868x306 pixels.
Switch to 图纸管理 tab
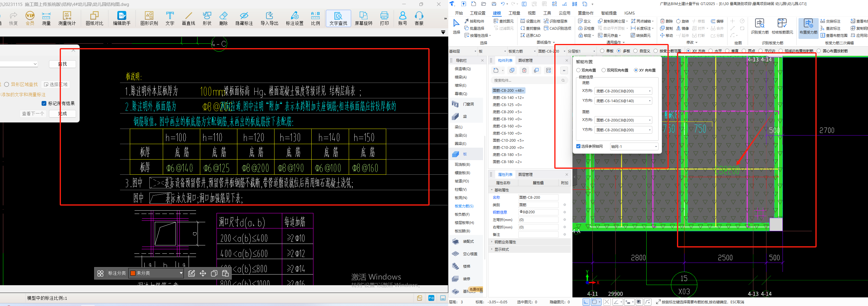click(x=525, y=60)
